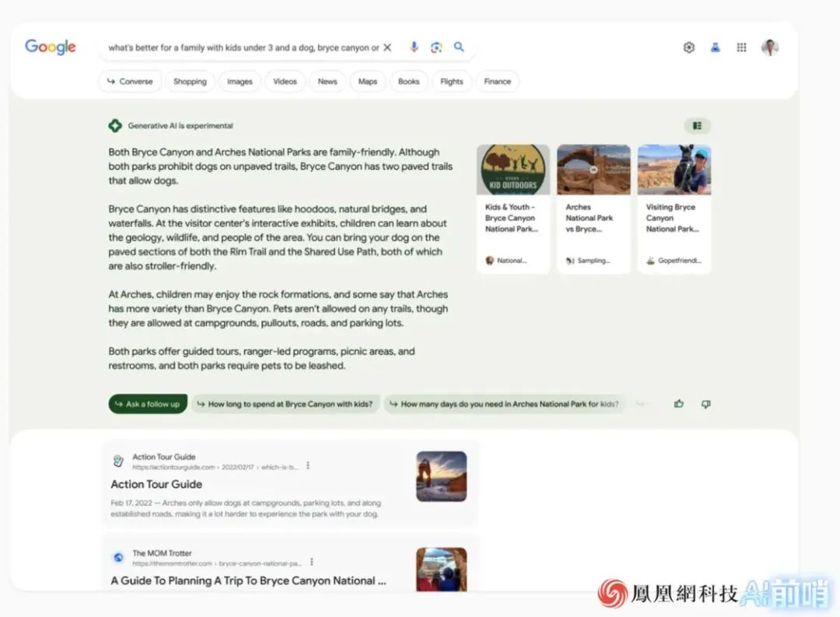The image size is (840, 617).
Task: Open Kids & Youth Bryce Canyon card
Action: coord(513,209)
